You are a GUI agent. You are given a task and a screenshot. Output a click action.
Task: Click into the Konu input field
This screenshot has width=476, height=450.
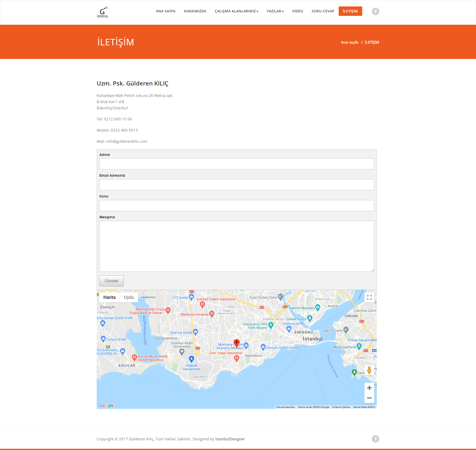tap(237, 205)
